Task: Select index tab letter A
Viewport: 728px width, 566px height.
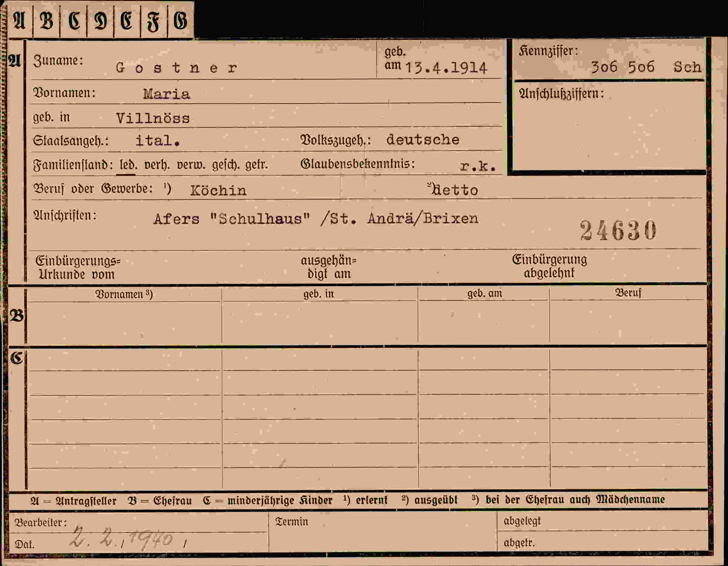Action: 19,21
